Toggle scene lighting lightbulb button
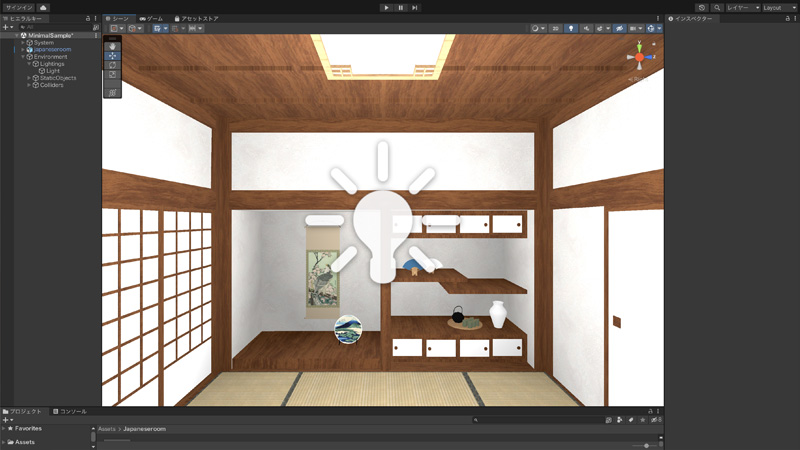The height and width of the screenshot is (450, 800). [x=571, y=29]
